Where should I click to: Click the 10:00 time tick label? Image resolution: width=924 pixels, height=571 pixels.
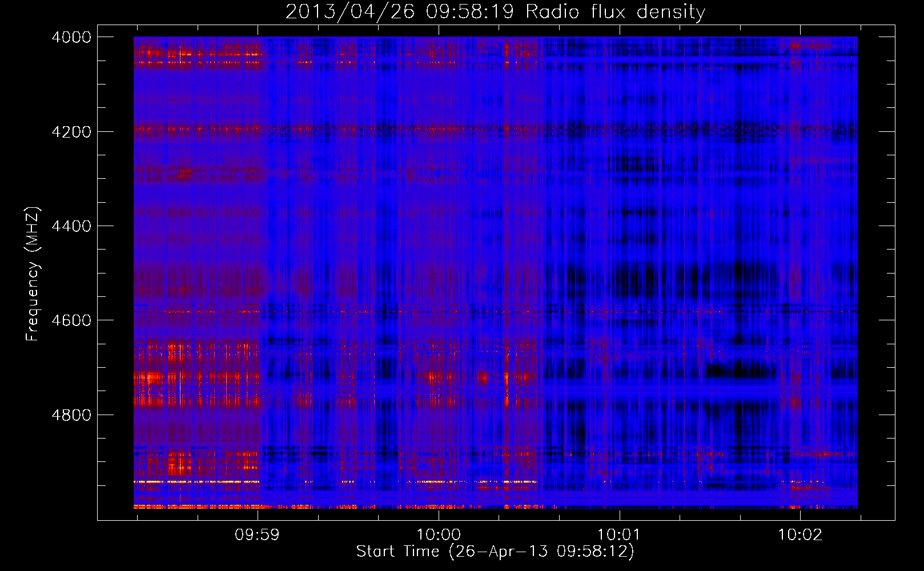439,535
